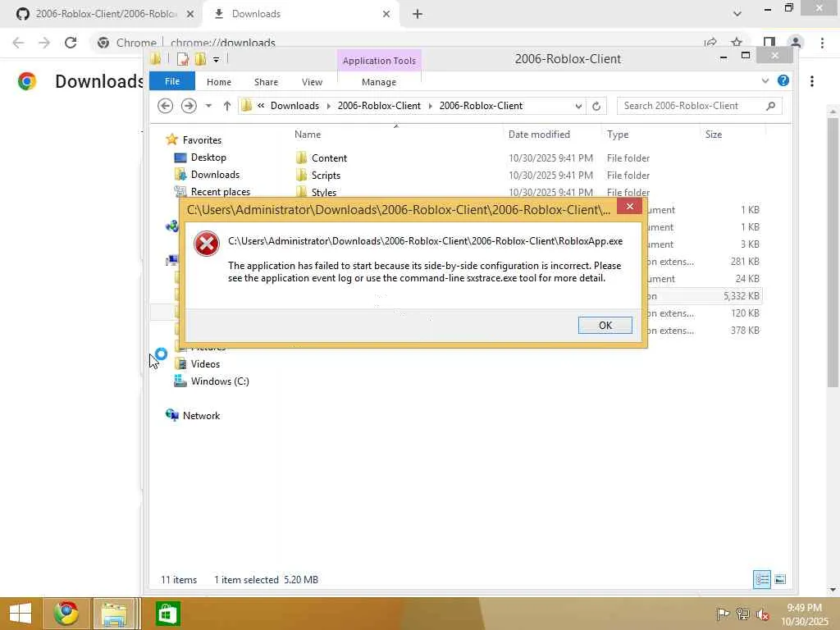Open Chrome from the taskbar

(x=66, y=614)
